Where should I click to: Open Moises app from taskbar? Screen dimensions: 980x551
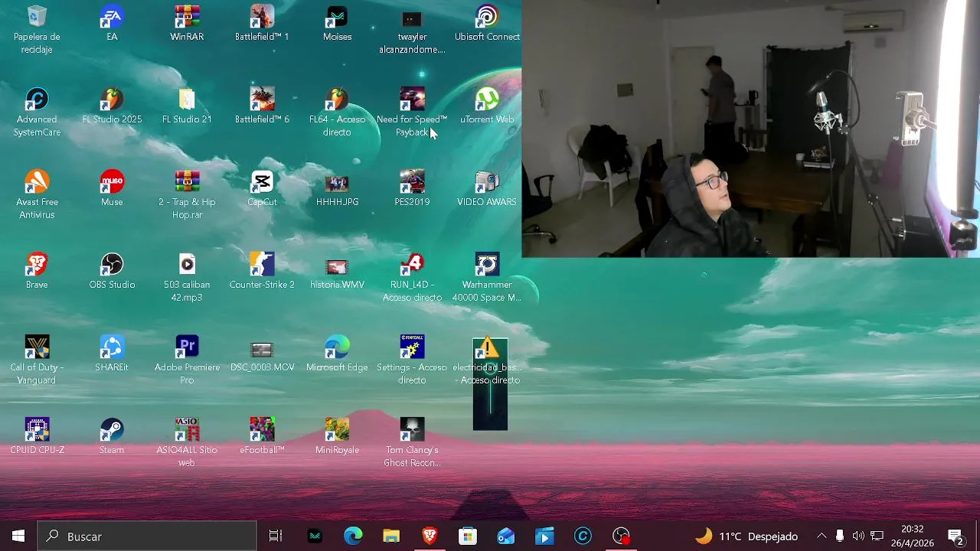coord(315,536)
